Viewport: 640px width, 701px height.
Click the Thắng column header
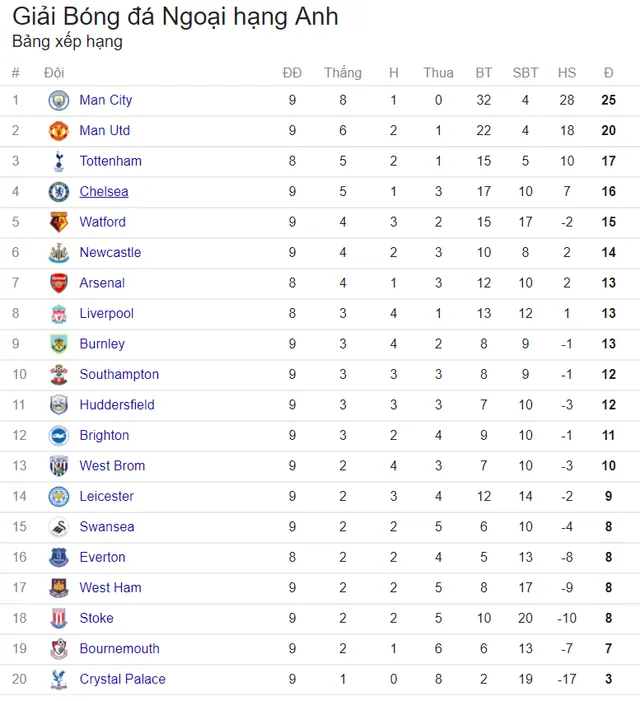343,72
